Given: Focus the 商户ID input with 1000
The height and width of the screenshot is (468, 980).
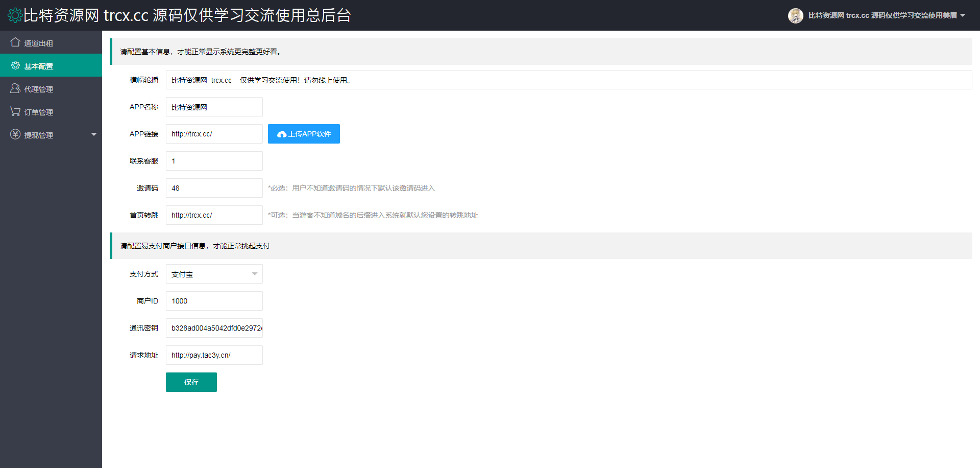Looking at the screenshot, I should pyautogui.click(x=214, y=301).
